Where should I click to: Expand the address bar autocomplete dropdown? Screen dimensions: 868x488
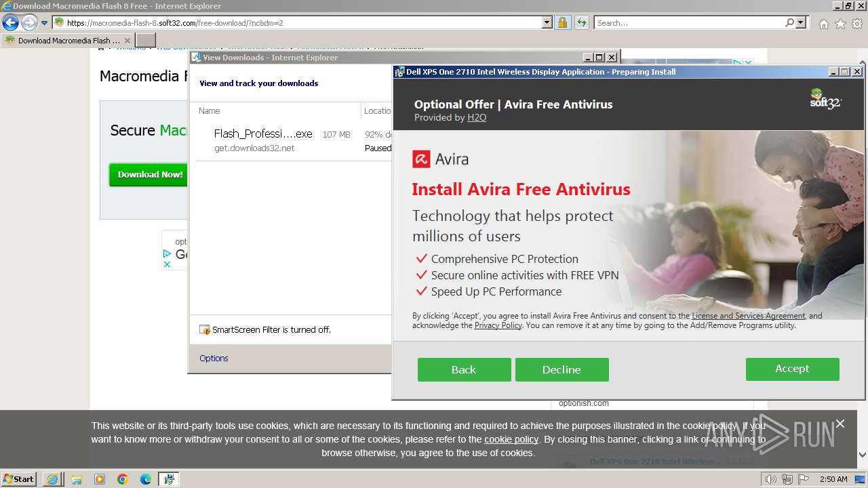547,22
